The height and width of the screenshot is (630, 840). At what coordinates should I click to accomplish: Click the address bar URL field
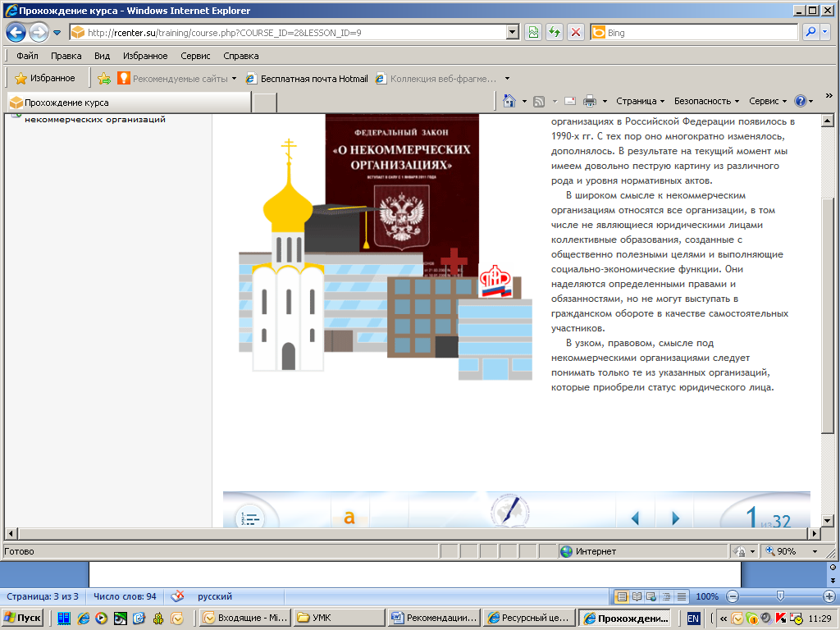pyautogui.click(x=288, y=33)
